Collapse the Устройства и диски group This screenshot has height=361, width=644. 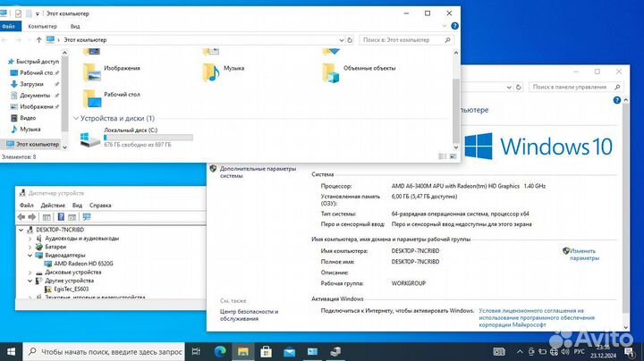pos(76,118)
